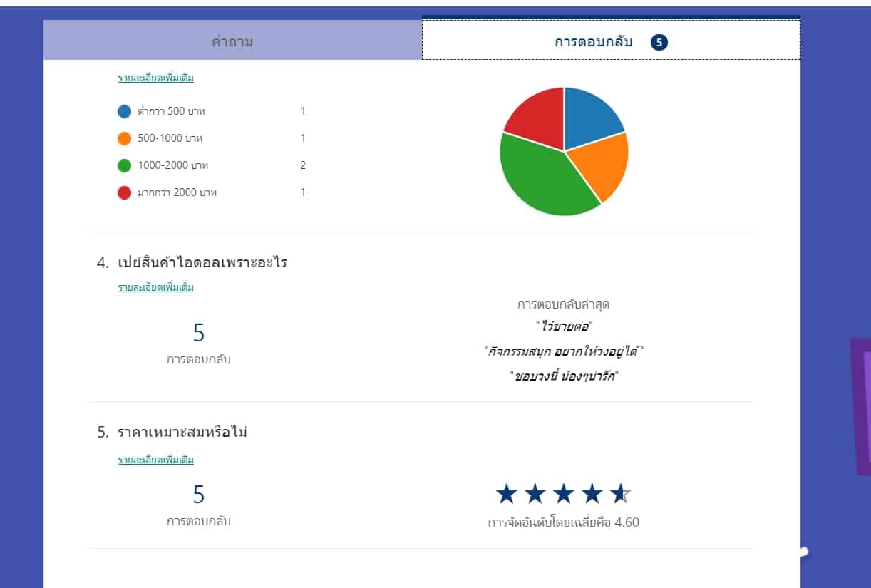The width and height of the screenshot is (871, 588).
Task: Open รายละเอียดเพิ่มเติม link above the pie legend
Action: click(155, 78)
